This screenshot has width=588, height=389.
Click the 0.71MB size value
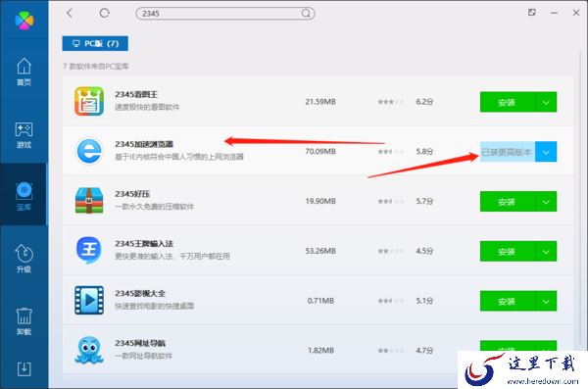320,301
